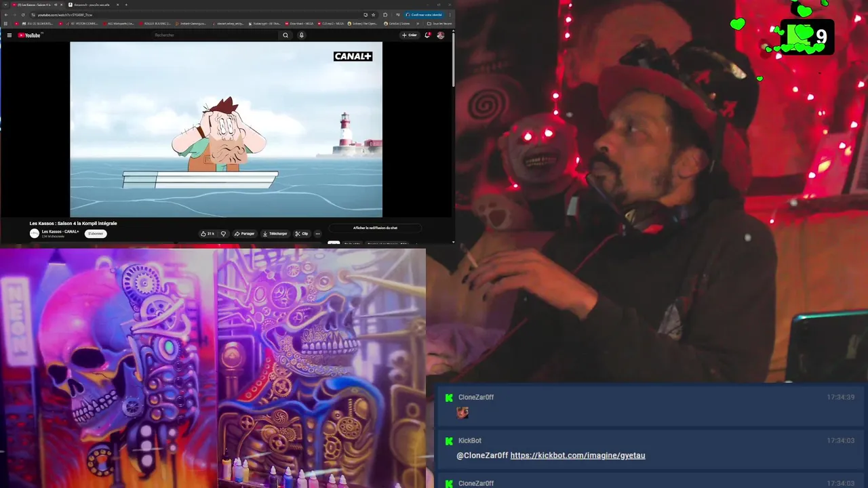This screenshot has width=868, height=488.
Task: Click the Télécharger download button
Action: (275, 234)
